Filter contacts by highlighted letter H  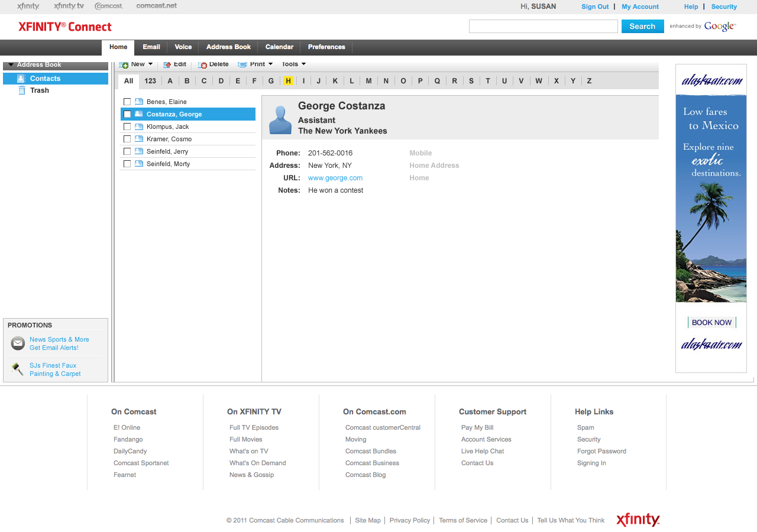(x=288, y=81)
